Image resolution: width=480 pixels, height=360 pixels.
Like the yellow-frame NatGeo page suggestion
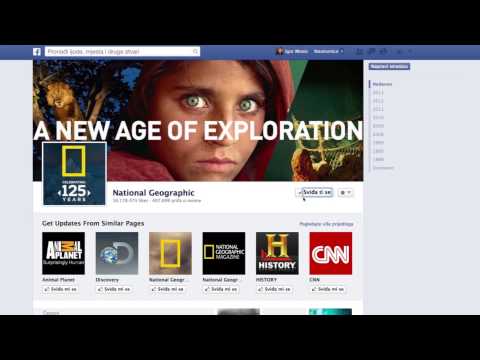coord(167,289)
